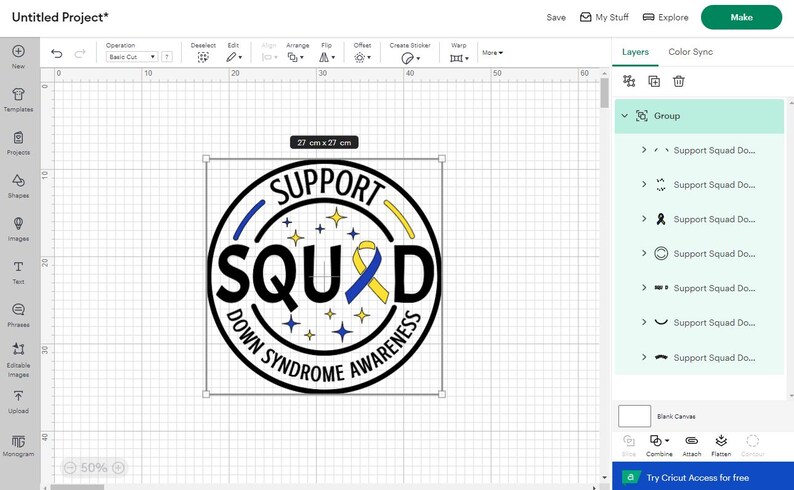Delete the selected layer with trash icon
The image size is (794, 490).
[679, 81]
